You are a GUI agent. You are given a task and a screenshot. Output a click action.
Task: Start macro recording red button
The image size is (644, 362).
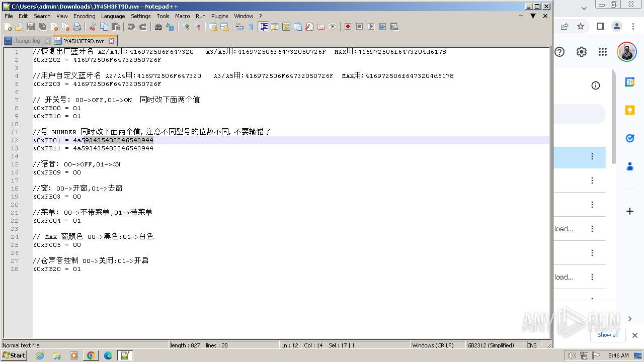coord(348,27)
